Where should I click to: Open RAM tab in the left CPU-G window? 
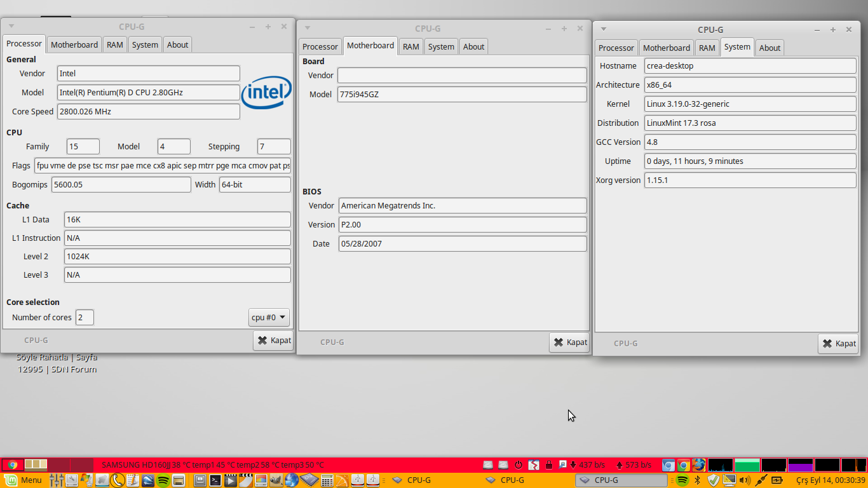point(115,44)
